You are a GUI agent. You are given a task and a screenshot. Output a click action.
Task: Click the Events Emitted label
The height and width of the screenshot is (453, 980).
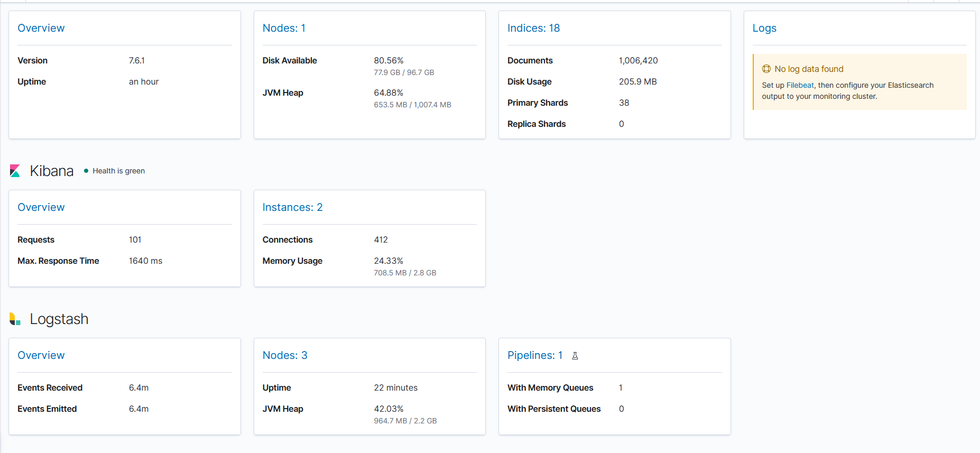(x=47, y=409)
